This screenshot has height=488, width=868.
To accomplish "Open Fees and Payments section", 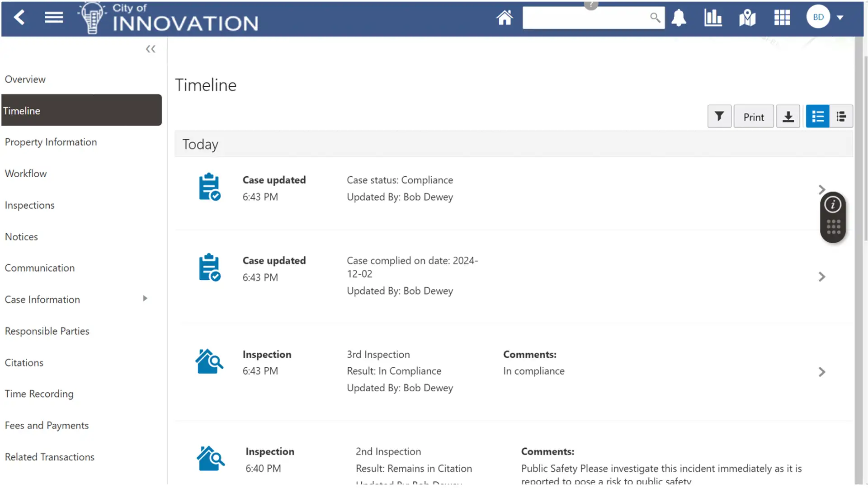I will (47, 426).
